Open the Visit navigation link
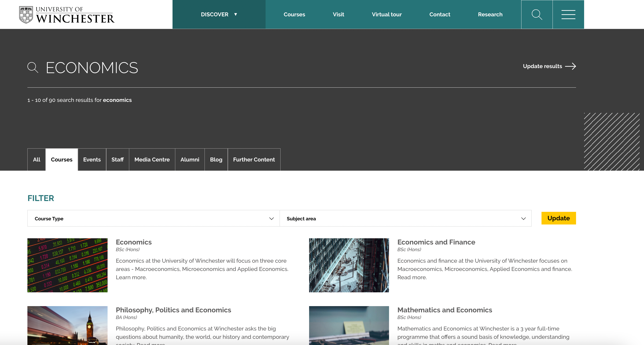The image size is (644, 345). point(338,14)
